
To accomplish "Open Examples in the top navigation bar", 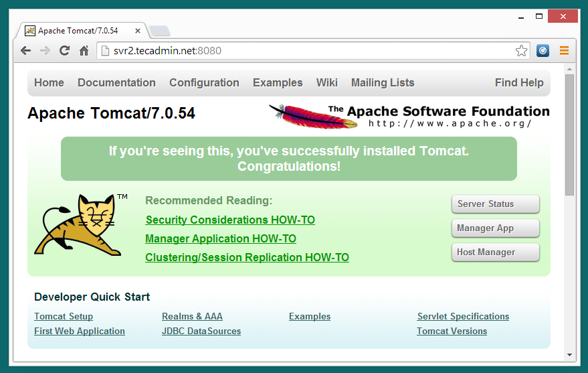I will point(278,82).
